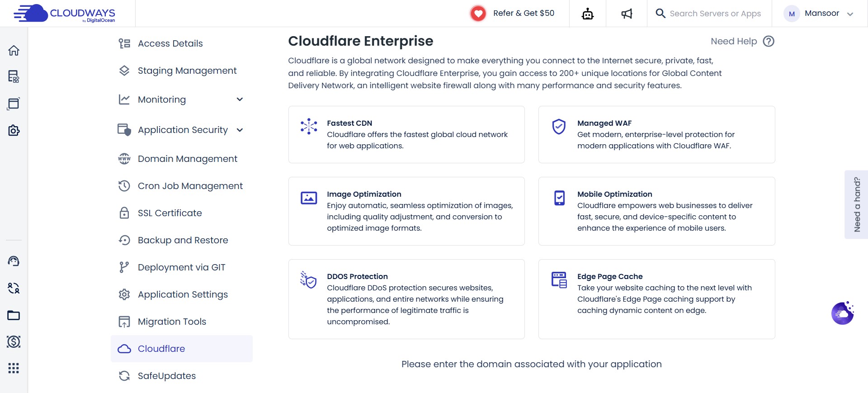Image resolution: width=868 pixels, height=393 pixels.
Task: Open SafeUpdates menu item
Action: 182,376
